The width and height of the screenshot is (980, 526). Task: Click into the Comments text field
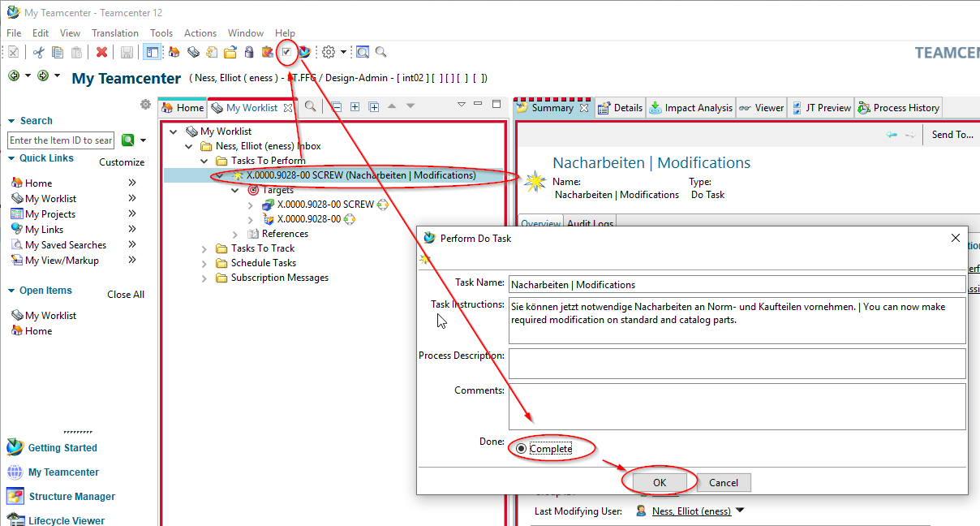pos(737,406)
